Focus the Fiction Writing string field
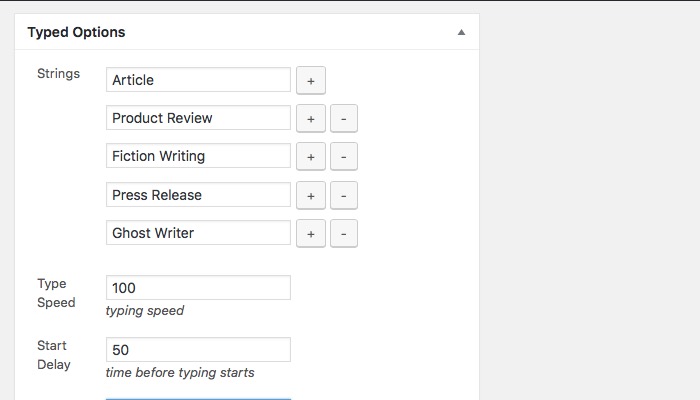The width and height of the screenshot is (700, 400). (198, 157)
